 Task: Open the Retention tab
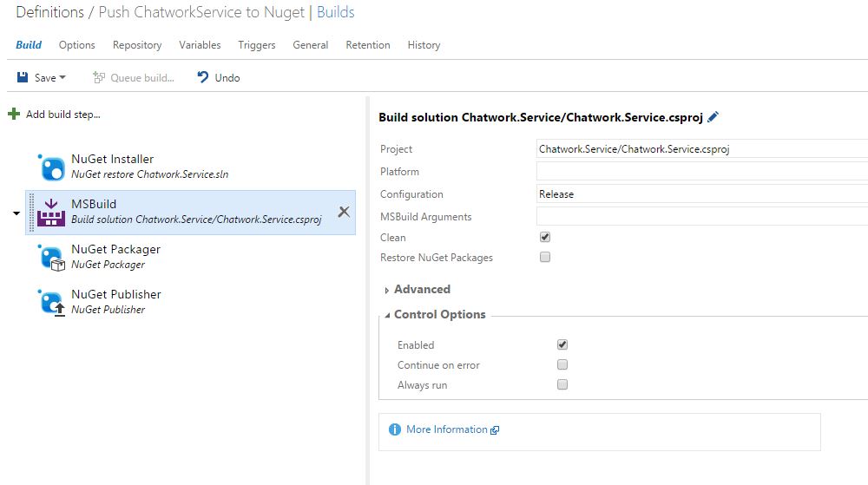368,45
